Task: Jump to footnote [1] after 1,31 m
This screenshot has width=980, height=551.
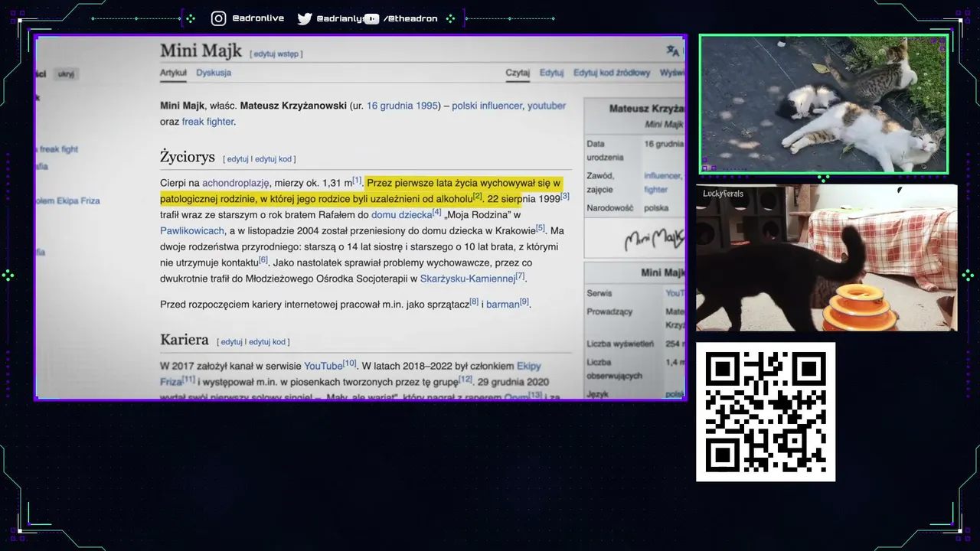Action: [x=357, y=181]
